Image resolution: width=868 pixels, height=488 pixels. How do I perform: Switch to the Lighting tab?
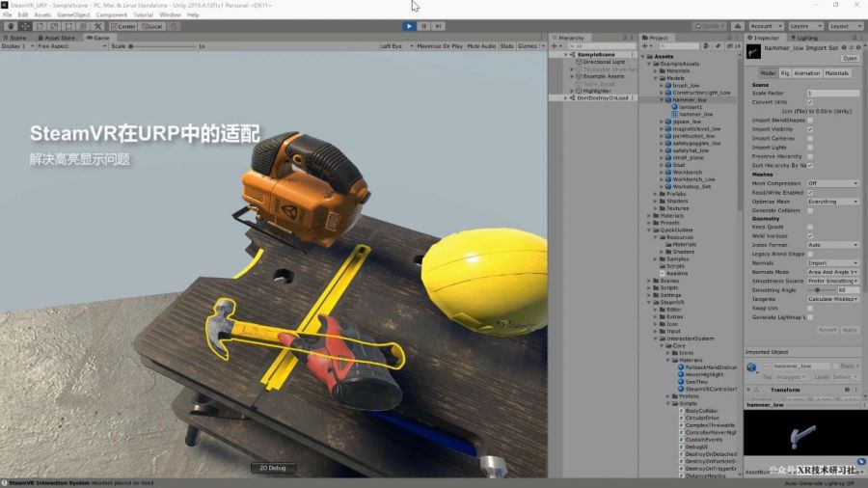[804, 38]
